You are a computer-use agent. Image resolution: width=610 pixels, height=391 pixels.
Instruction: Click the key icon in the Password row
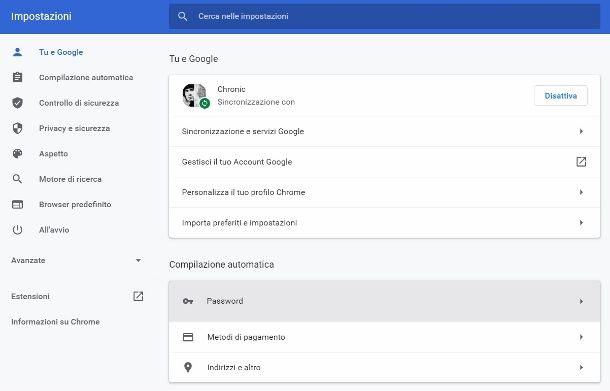pyautogui.click(x=188, y=301)
